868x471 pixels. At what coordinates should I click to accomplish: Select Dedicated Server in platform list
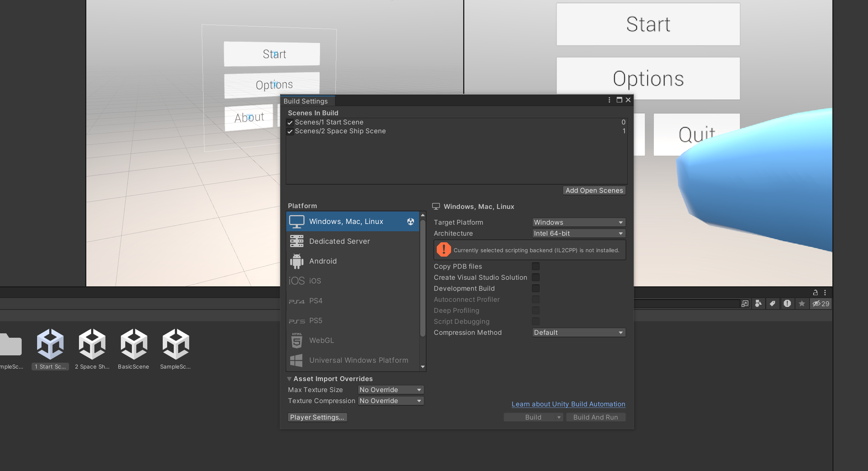coord(339,241)
